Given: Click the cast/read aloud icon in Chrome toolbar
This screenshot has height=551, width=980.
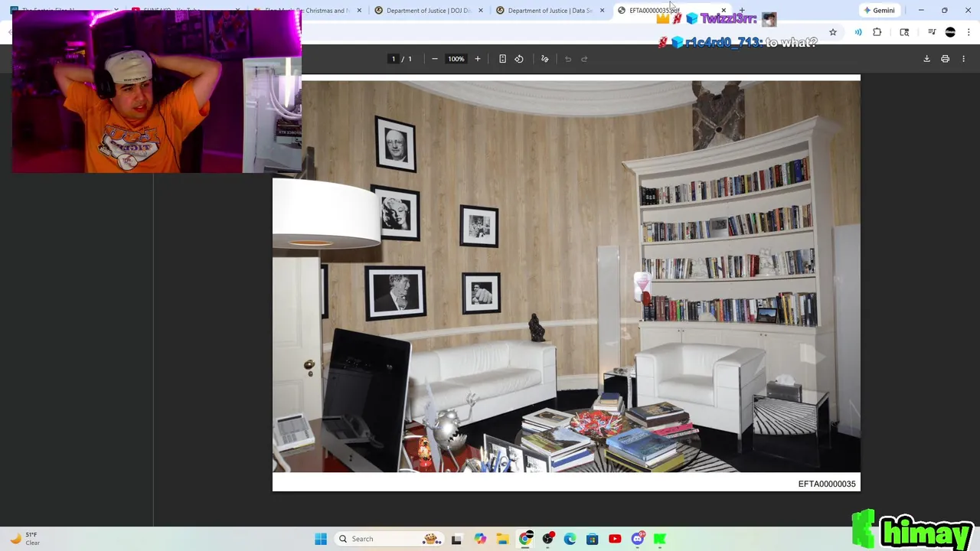Looking at the screenshot, I should pyautogui.click(x=858, y=32).
